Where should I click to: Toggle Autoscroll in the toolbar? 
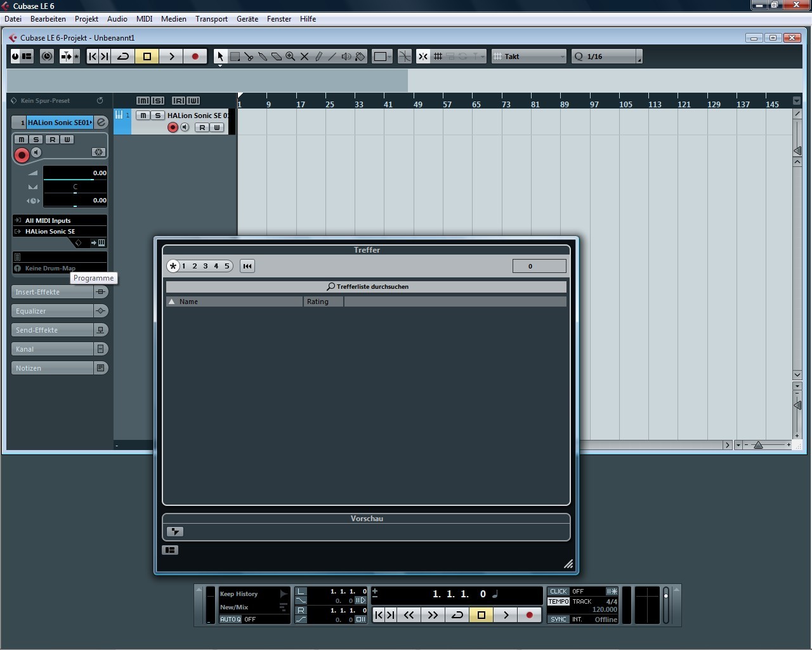[67, 56]
